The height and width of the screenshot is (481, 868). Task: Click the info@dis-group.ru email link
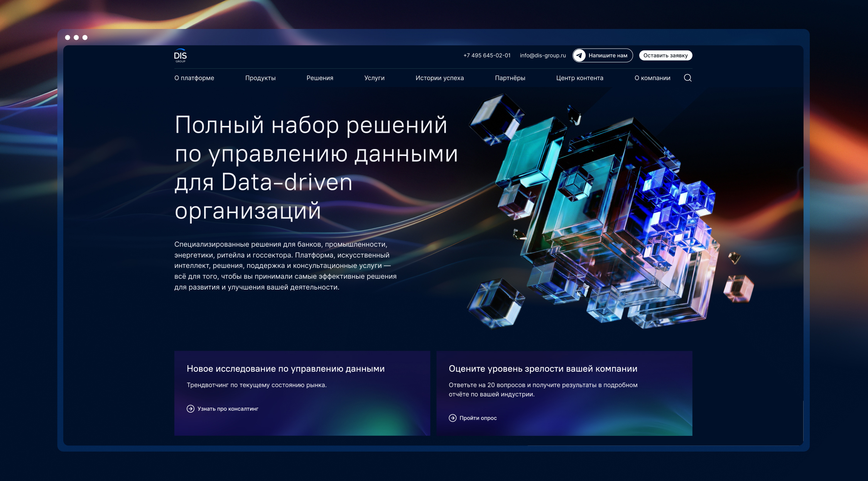[543, 56]
